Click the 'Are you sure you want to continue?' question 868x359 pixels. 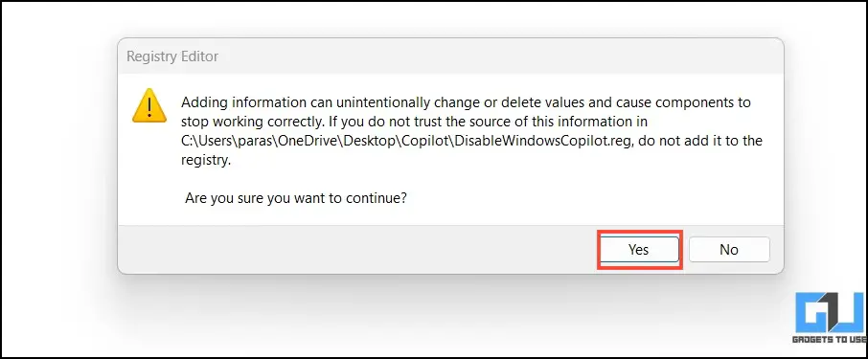296,198
